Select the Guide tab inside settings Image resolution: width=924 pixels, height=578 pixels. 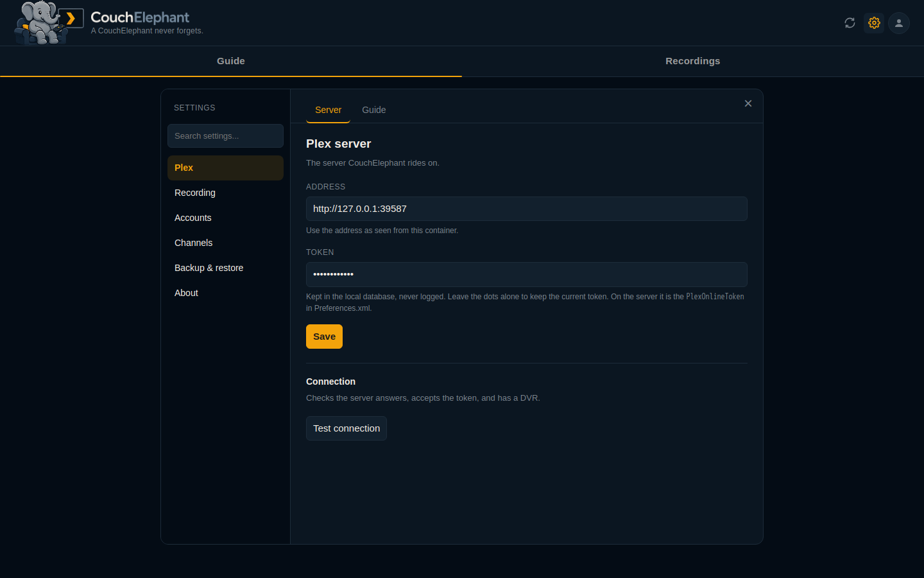click(374, 110)
